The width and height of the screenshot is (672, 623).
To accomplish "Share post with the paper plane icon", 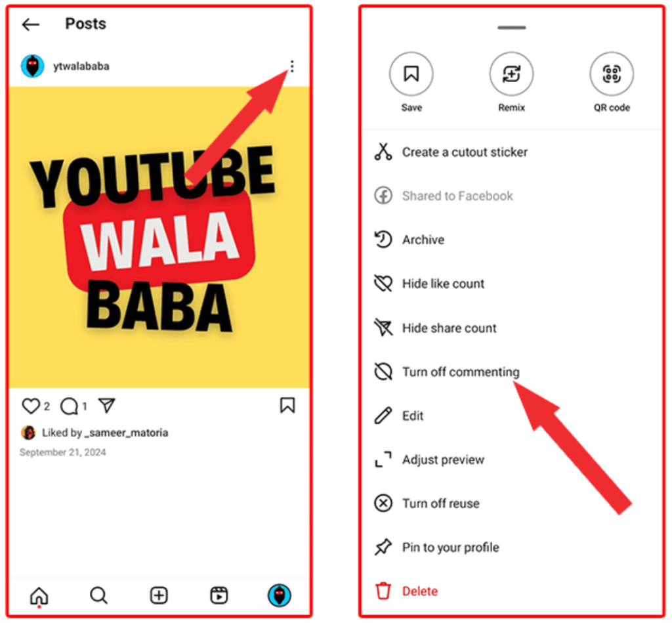I will pos(107,405).
